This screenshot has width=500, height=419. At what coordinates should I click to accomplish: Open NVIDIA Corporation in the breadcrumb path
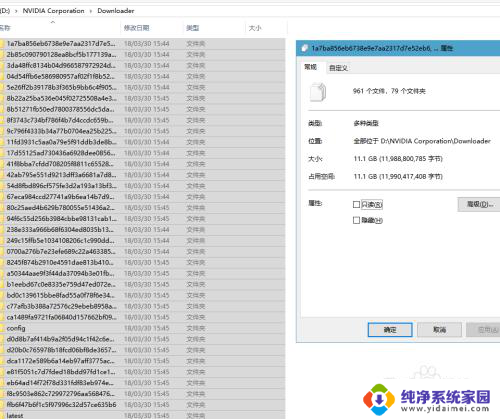coord(53,11)
